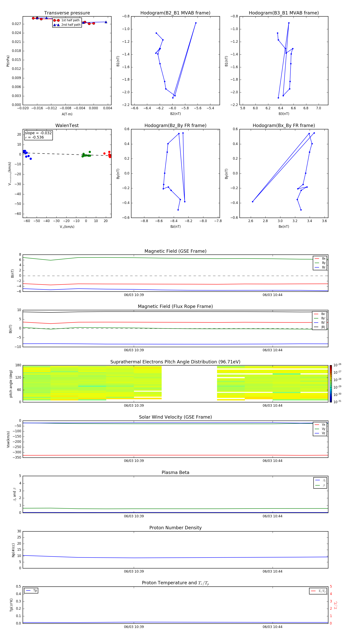Select the |B| legend entry in Flux Rope Frame plot
The height and width of the screenshot is (644, 351).
320,327
